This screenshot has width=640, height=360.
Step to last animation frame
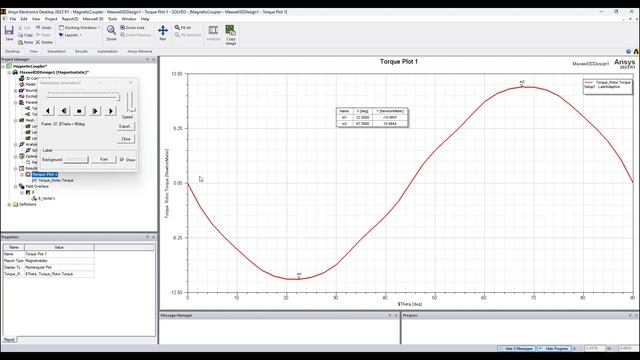coord(111,111)
